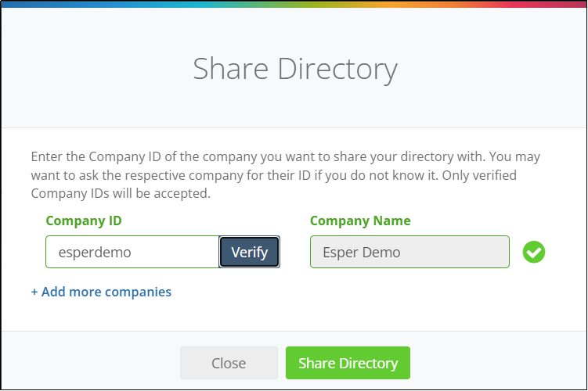
Task: Confirm with the green Share Directory button
Action: point(348,363)
